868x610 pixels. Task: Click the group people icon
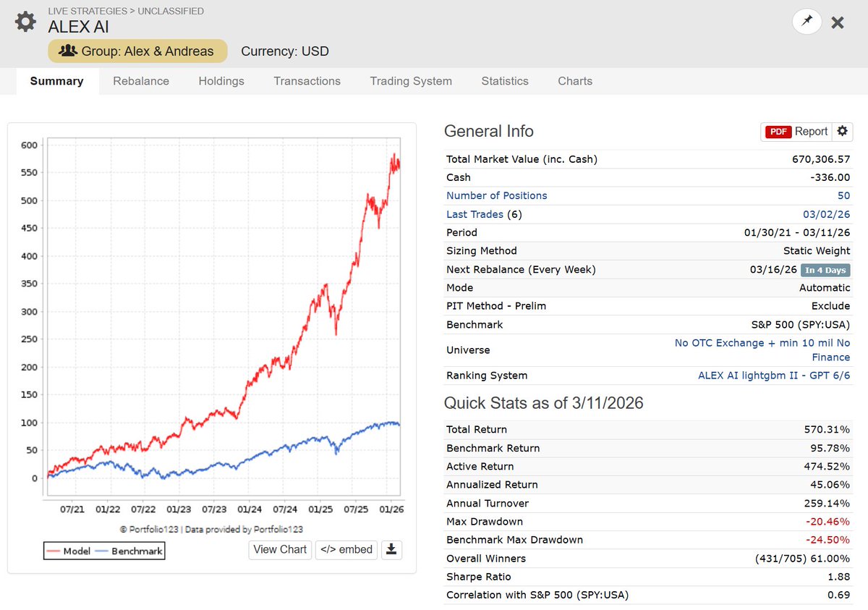[x=69, y=51]
